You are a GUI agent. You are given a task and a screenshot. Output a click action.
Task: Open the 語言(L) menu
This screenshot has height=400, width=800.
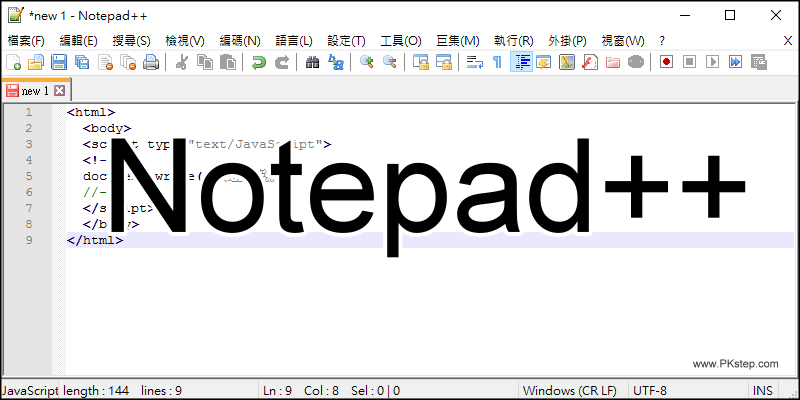tap(294, 41)
